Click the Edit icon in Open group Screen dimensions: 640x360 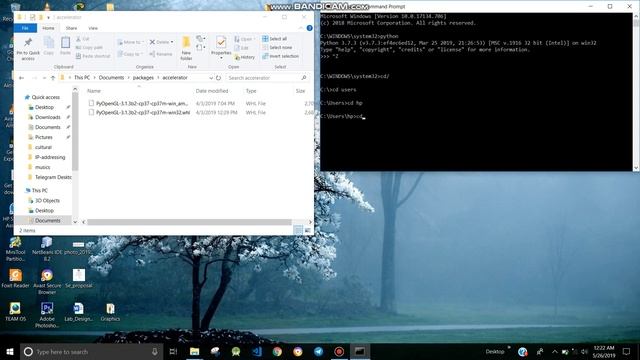[237, 48]
